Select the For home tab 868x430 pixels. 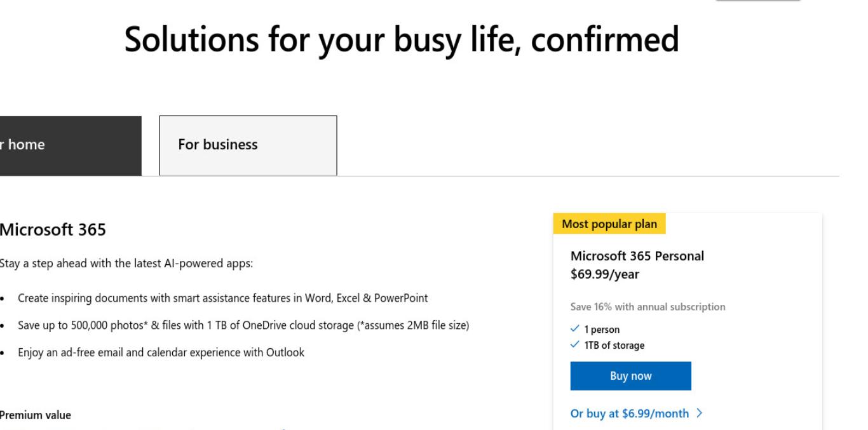(71, 145)
